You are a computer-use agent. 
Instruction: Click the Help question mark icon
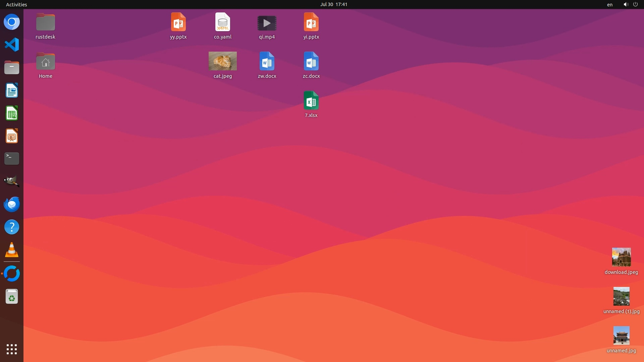coord(12,227)
